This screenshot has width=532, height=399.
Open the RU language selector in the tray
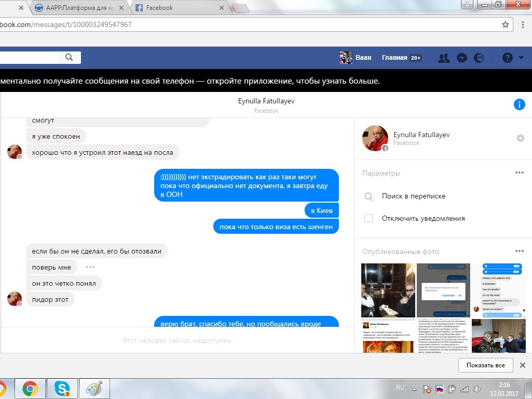400,388
